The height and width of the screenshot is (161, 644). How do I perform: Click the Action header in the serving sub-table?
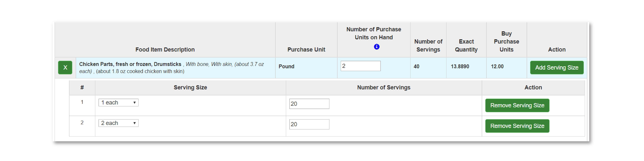point(533,87)
